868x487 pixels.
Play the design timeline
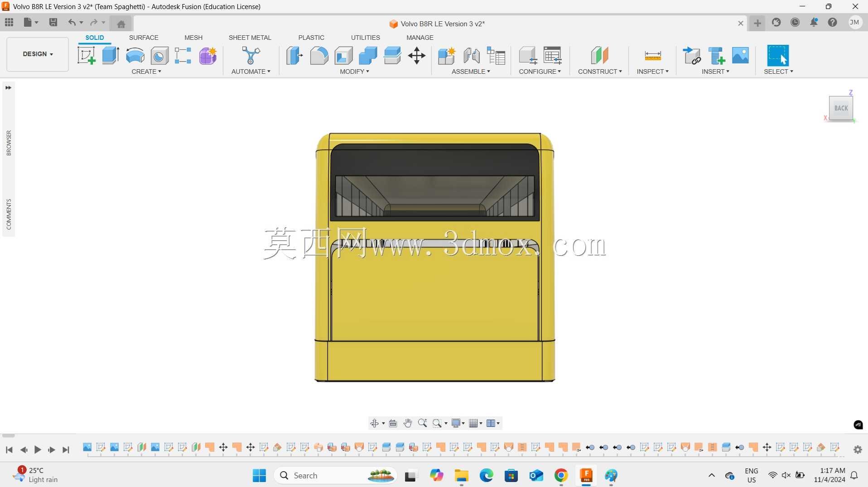[38, 450]
